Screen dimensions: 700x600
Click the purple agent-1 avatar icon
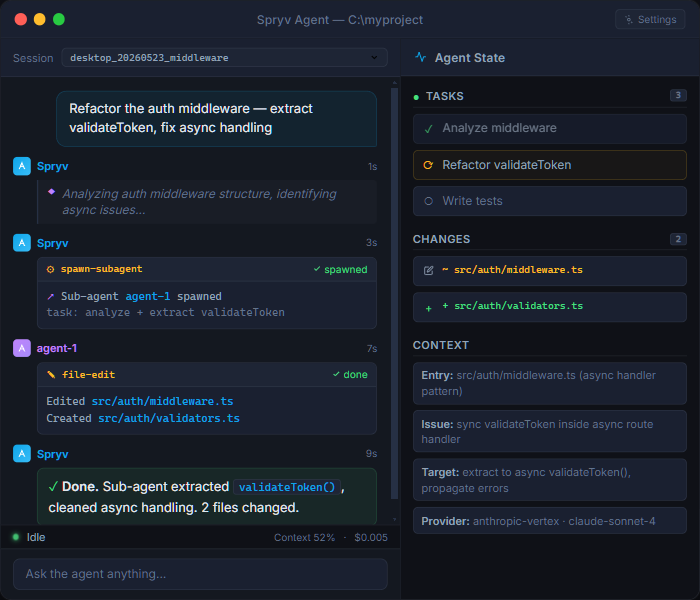click(x=22, y=348)
